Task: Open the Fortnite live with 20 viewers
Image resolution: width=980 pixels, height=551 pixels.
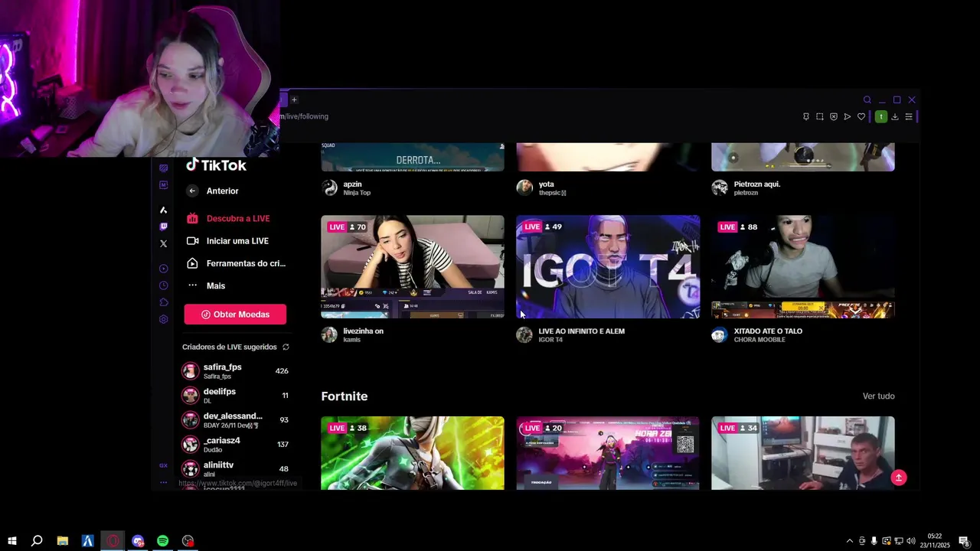Action: 608,453
